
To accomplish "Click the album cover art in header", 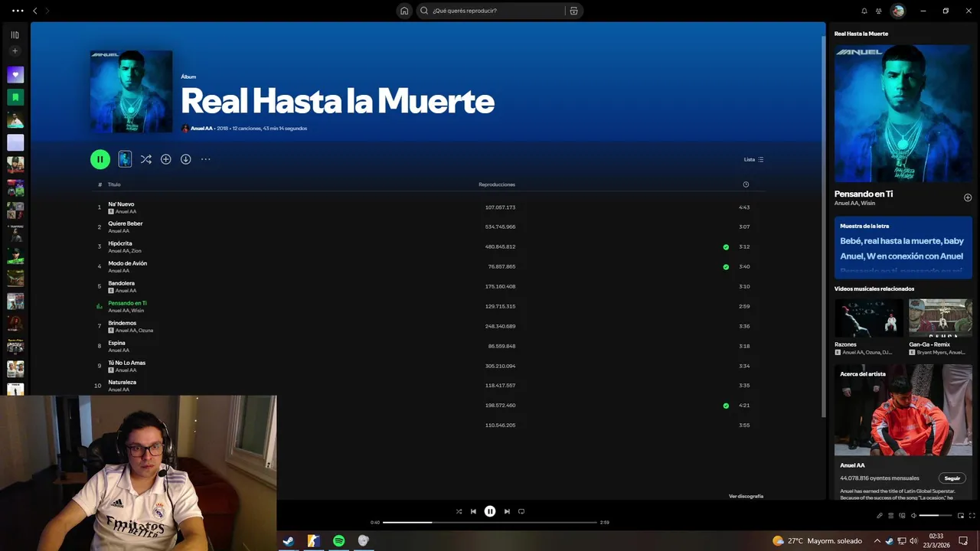I will (131, 92).
